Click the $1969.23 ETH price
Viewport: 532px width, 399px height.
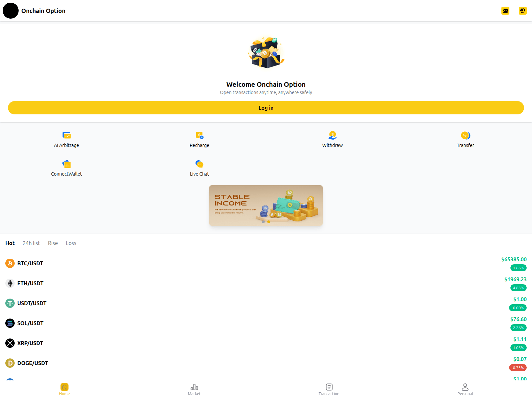[515, 279]
